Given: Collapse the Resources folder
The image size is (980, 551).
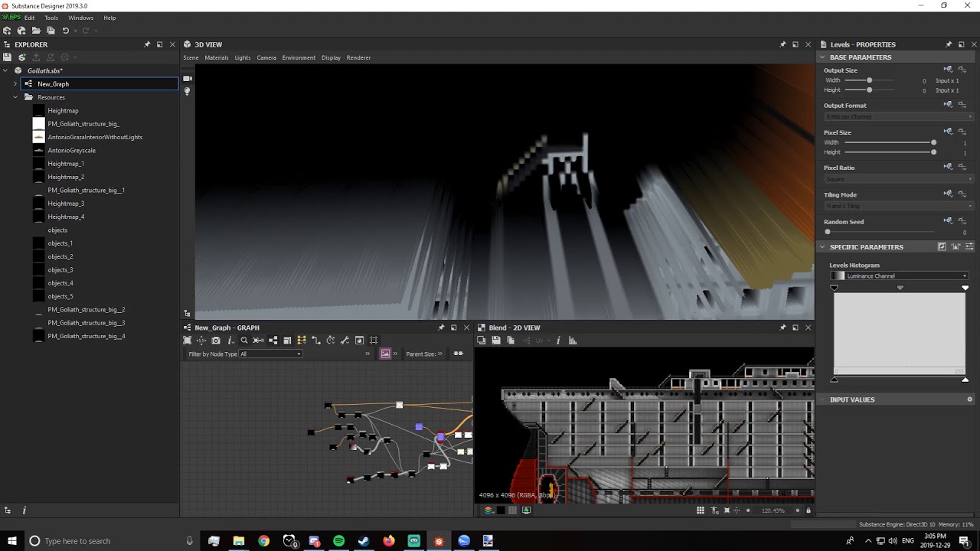Looking at the screenshot, I should [15, 97].
